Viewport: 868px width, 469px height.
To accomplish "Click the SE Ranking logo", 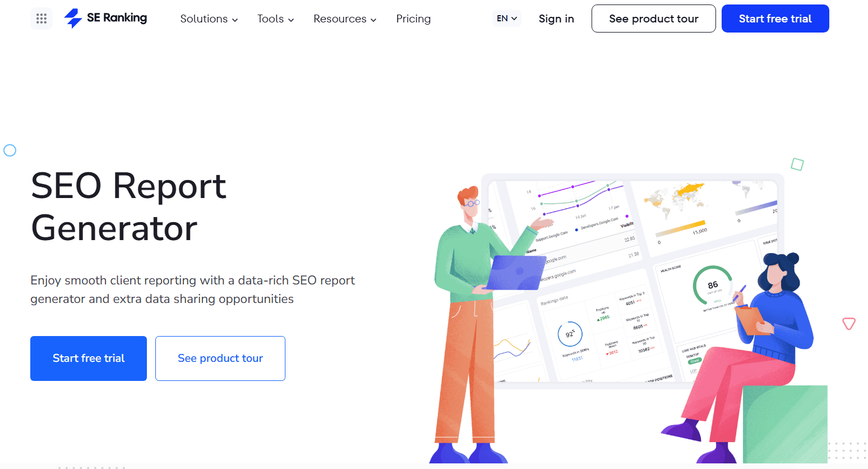I will pyautogui.click(x=105, y=19).
